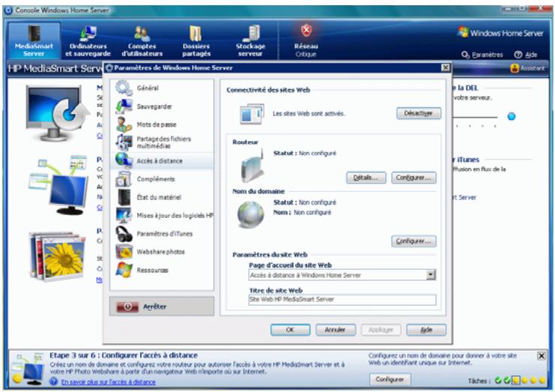Click the router device icon
This screenshot has height=392, width=555.
tap(253, 166)
